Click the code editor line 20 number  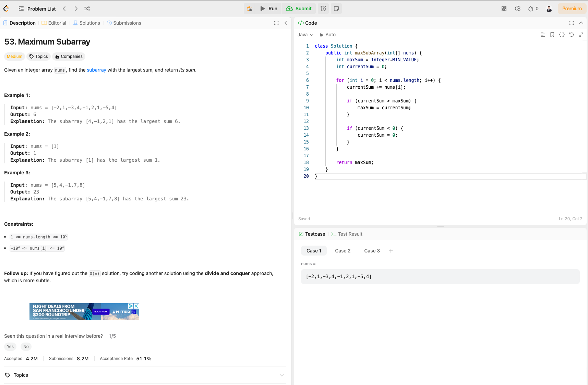306,176
